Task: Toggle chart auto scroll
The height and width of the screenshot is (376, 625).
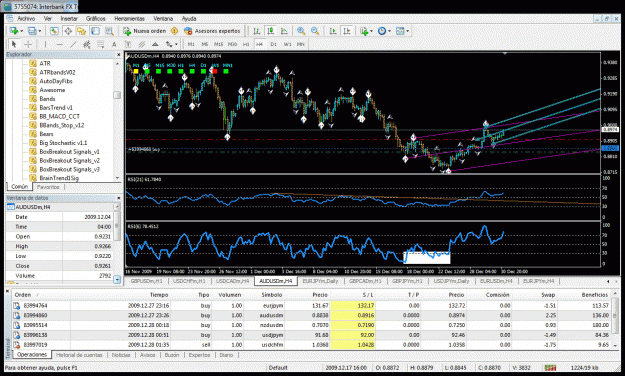Action: (333, 31)
